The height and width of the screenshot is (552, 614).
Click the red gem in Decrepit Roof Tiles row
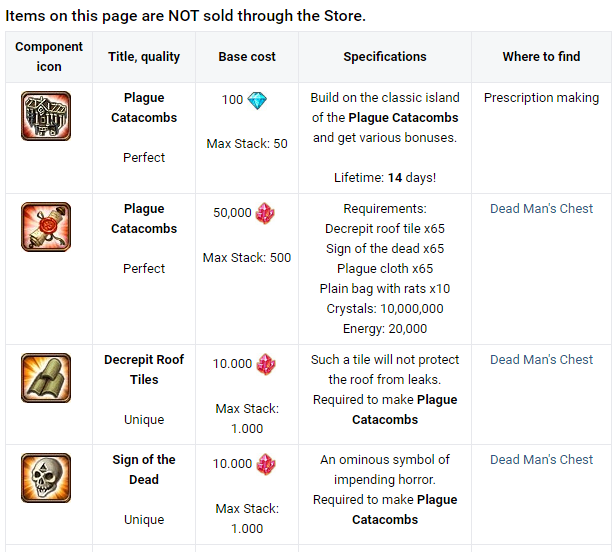(x=266, y=364)
